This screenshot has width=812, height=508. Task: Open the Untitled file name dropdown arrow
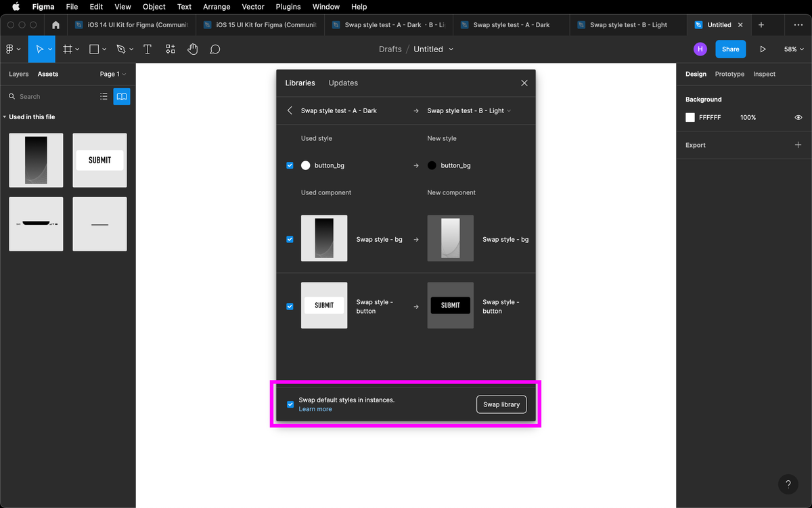[451, 49]
